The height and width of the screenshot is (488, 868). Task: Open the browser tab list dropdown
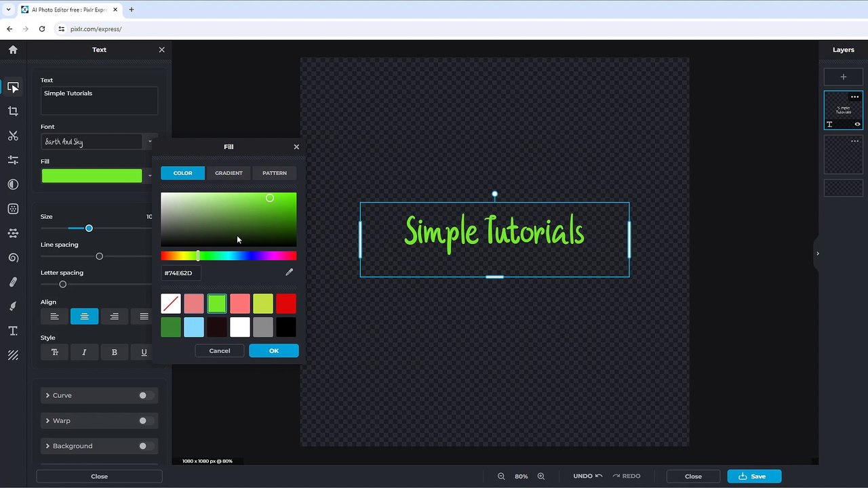point(8,9)
